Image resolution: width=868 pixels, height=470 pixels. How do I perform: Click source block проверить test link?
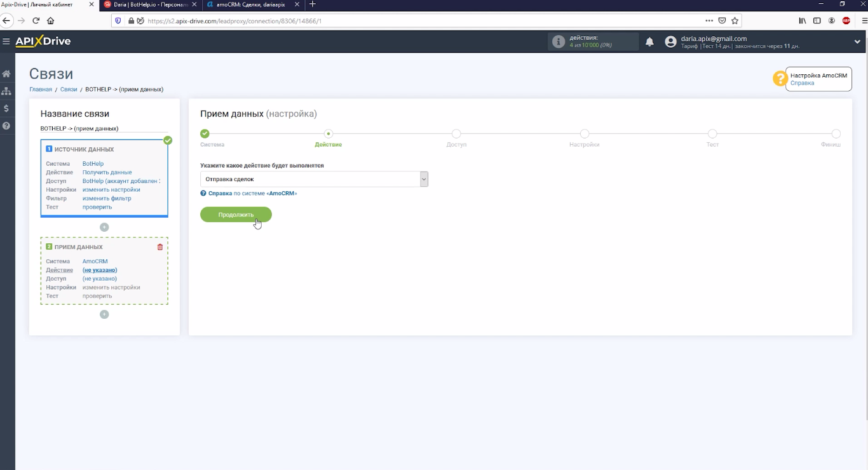(x=97, y=207)
